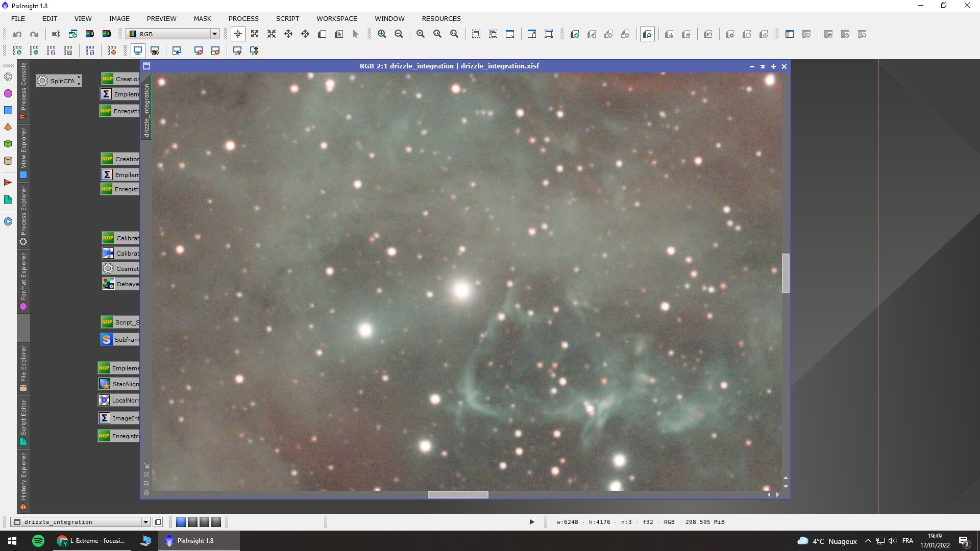Open the system tray hidden icons chevron

point(868,541)
